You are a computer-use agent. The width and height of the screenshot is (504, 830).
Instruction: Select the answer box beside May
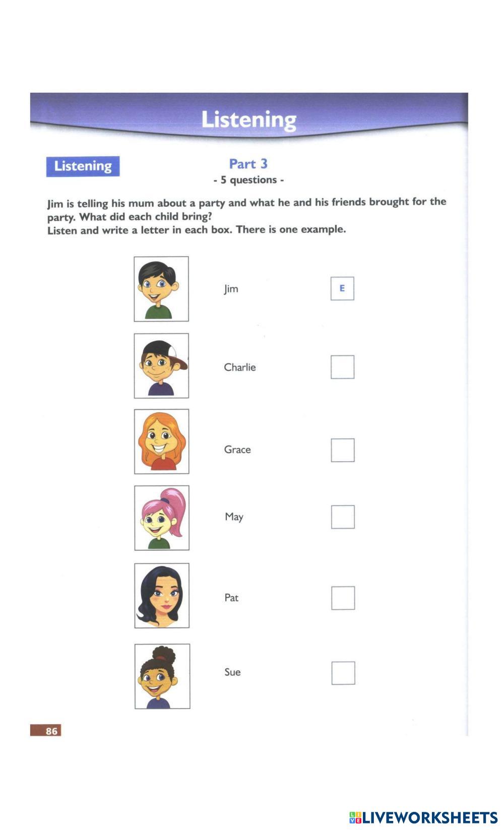point(343,517)
